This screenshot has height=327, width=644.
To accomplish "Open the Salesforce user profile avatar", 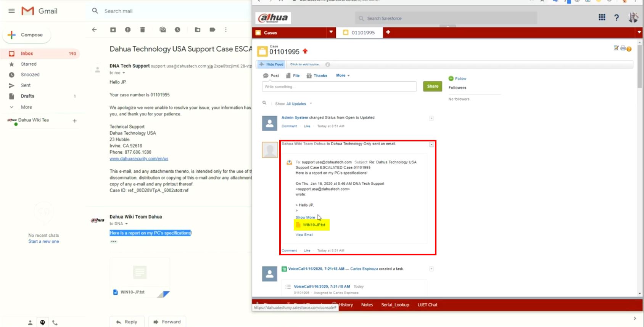I will tap(633, 17).
